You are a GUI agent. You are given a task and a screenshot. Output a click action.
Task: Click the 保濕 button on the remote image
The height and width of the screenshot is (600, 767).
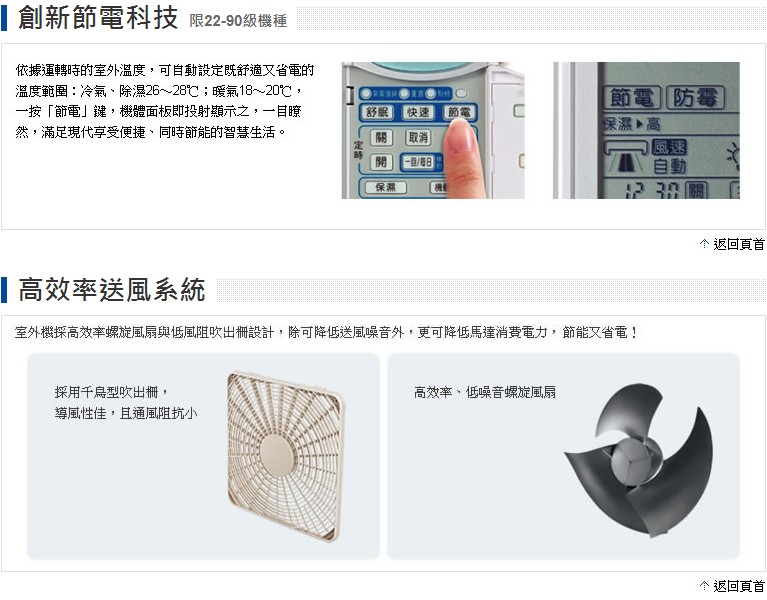(x=384, y=187)
